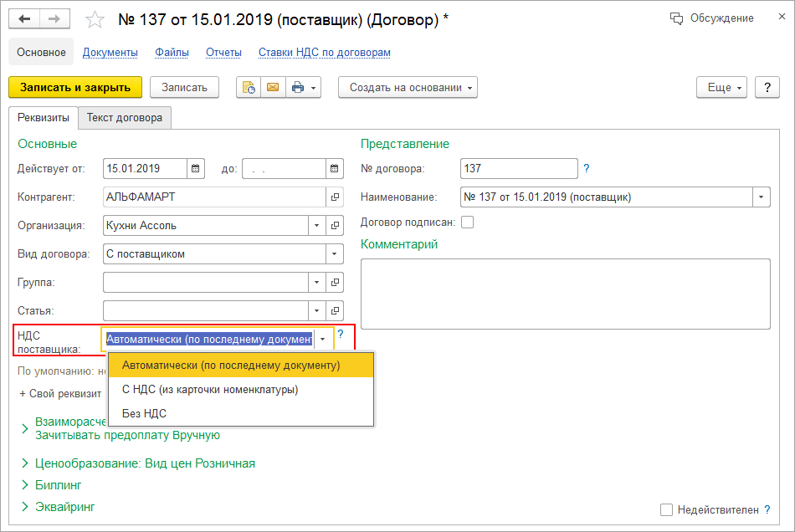795x532 pixels.
Task: Expand the Эквайринг section
Action: [24, 507]
